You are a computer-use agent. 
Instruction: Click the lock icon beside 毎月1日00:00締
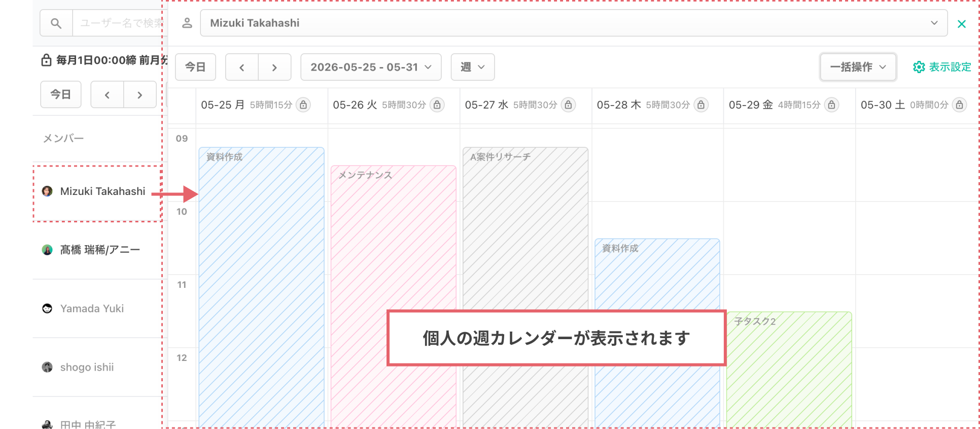pos(46,60)
